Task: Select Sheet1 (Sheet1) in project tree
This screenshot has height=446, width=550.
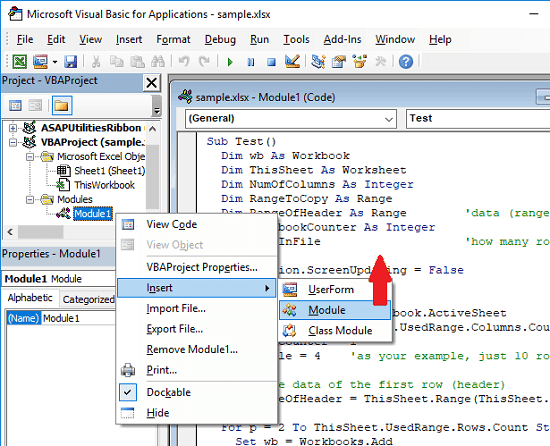Action: click(x=109, y=171)
